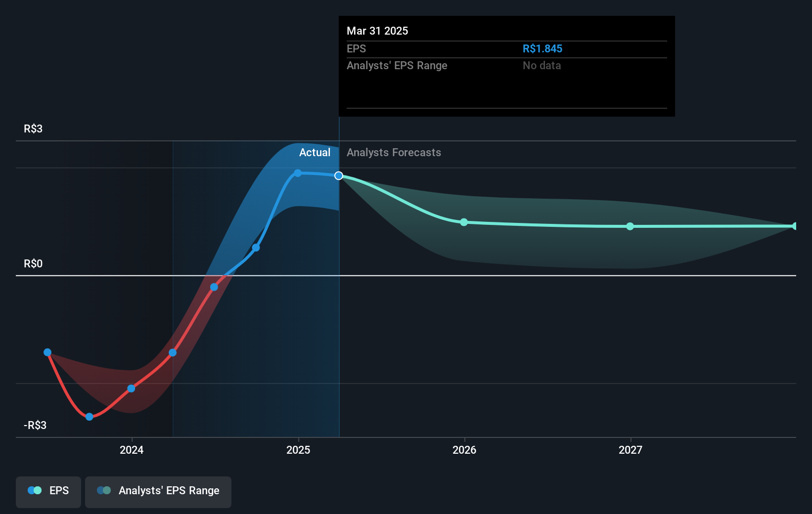Click the -R$3 y-axis label
The image size is (812, 514).
[35, 425]
